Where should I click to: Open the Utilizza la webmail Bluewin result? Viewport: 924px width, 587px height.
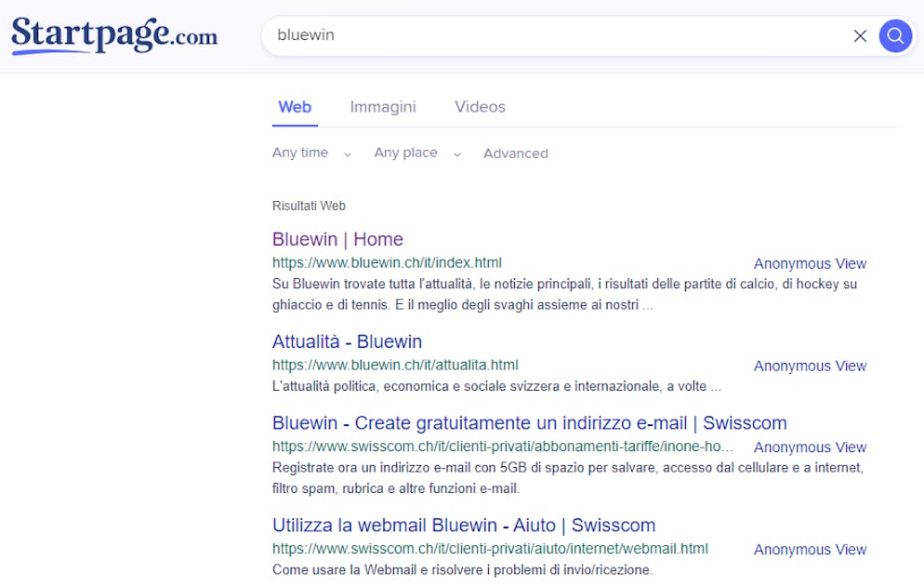(x=464, y=525)
